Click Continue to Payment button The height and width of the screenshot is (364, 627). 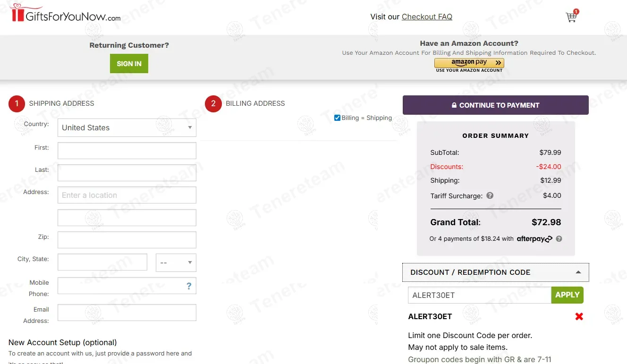(496, 105)
